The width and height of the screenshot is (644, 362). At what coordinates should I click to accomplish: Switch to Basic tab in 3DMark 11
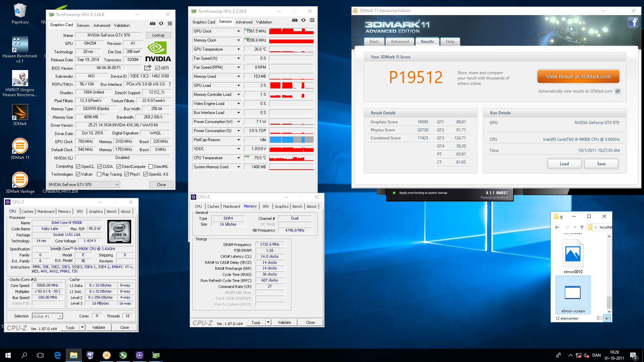(374, 42)
